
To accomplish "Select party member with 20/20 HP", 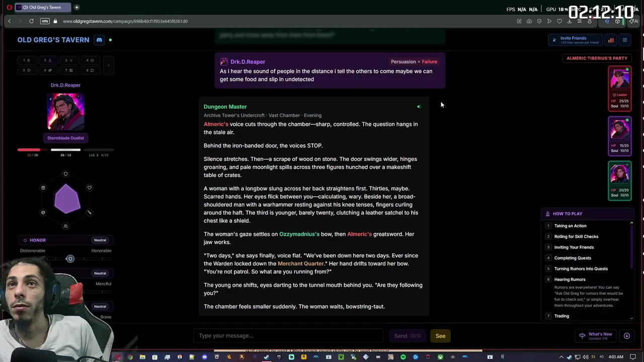I will (620, 180).
